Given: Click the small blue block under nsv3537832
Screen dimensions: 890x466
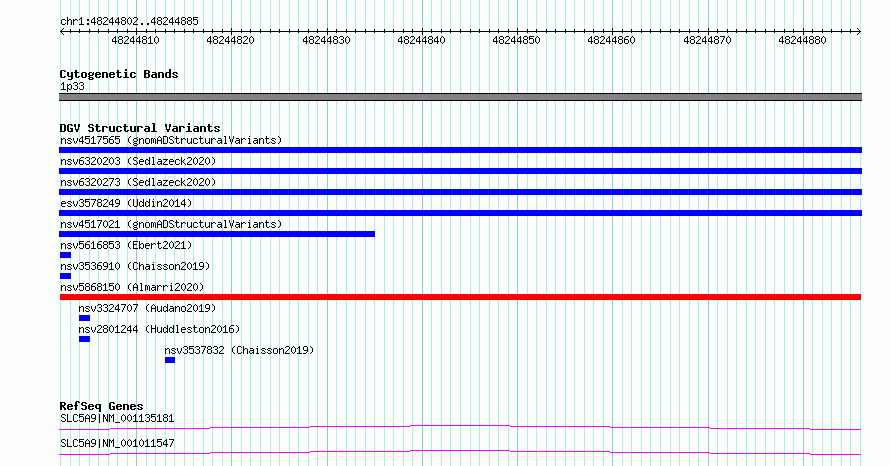Looking at the screenshot, I should click(170, 360).
